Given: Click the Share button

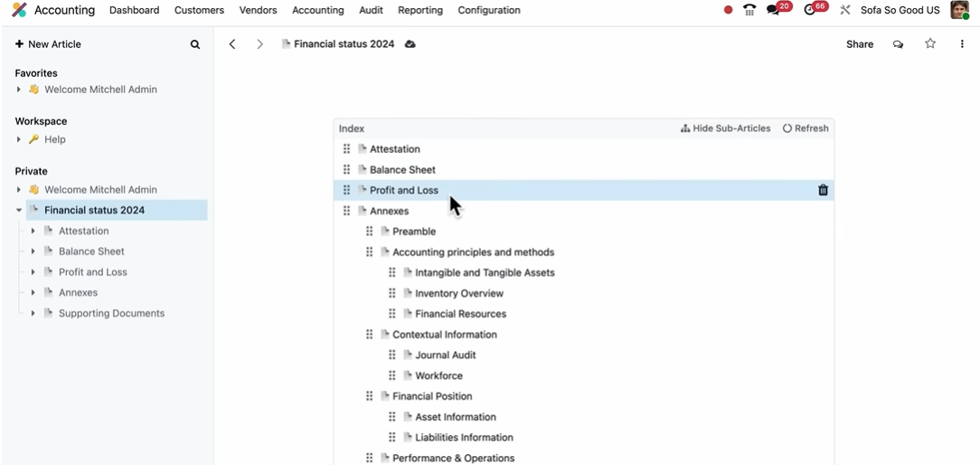Looking at the screenshot, I should [x=859, y=44].
